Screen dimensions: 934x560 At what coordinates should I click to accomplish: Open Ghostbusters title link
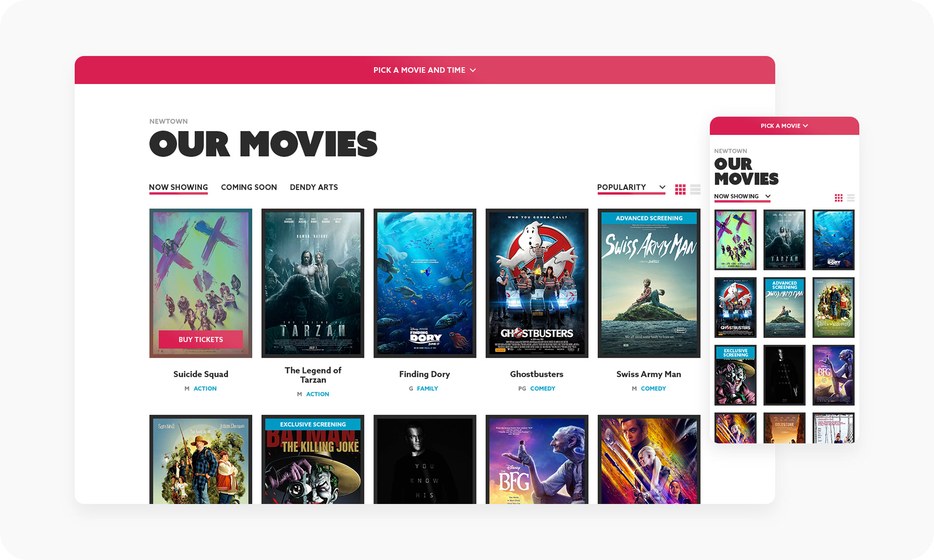(x=537, y=374)
